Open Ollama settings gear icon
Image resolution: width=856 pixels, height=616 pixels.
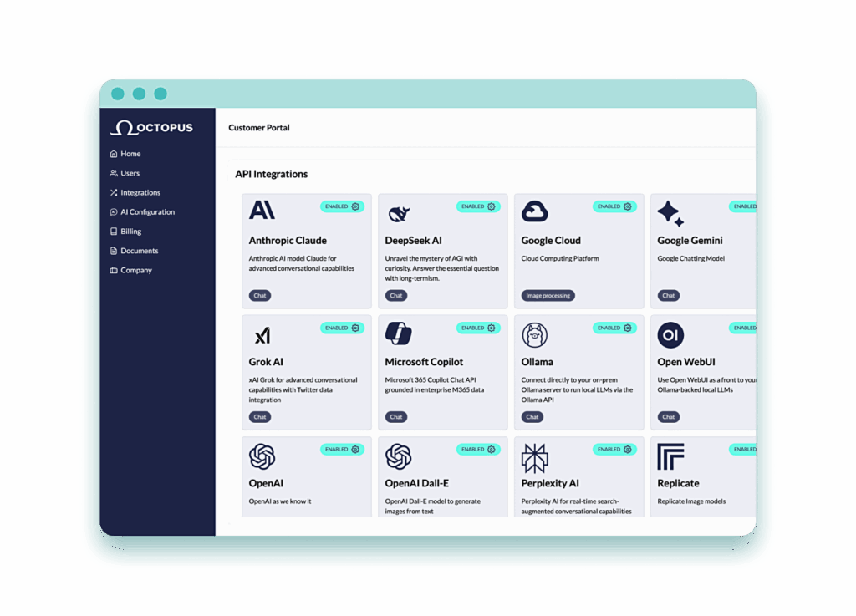tap(628, 328)
